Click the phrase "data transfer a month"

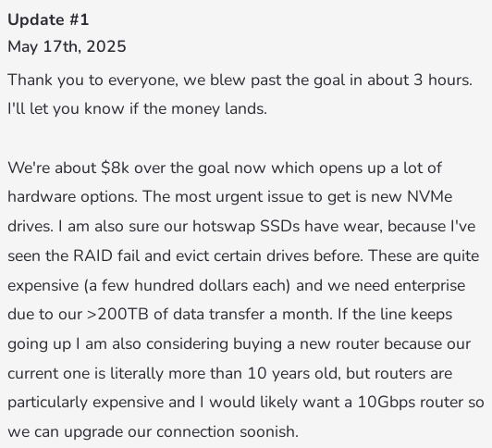pyautogui.click(x=252, y=315)
